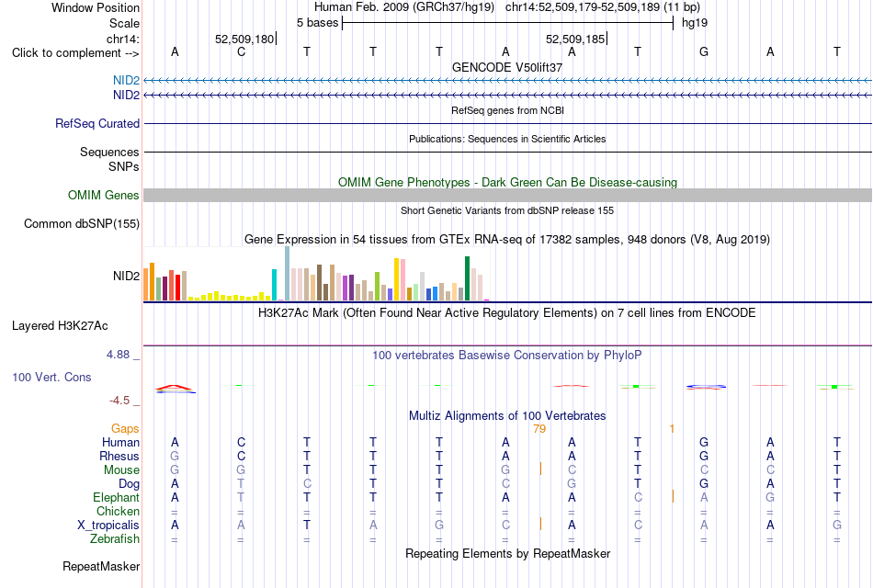Select the X_tropicalis species label
This screenshot has height=588, width=873.
[108, 526]
